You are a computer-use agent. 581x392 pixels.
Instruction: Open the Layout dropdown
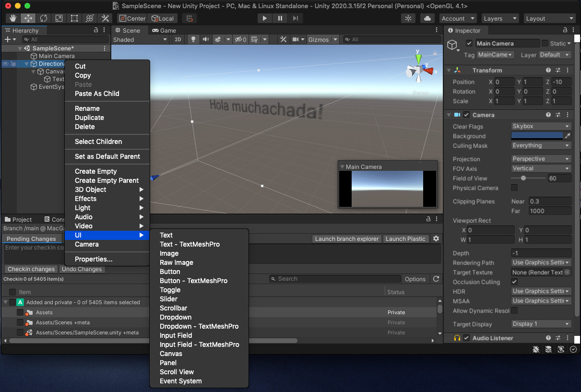pyautogui.click(x=549, y=18)
